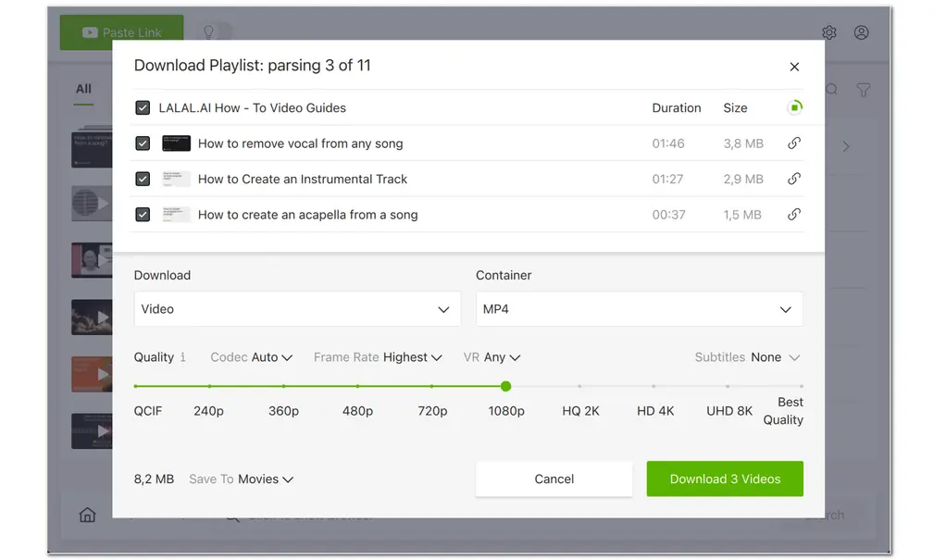946x560 pixels.
Task: Uncheck 'How to Create an Instrumental Track'
Action: pos(143,179)
